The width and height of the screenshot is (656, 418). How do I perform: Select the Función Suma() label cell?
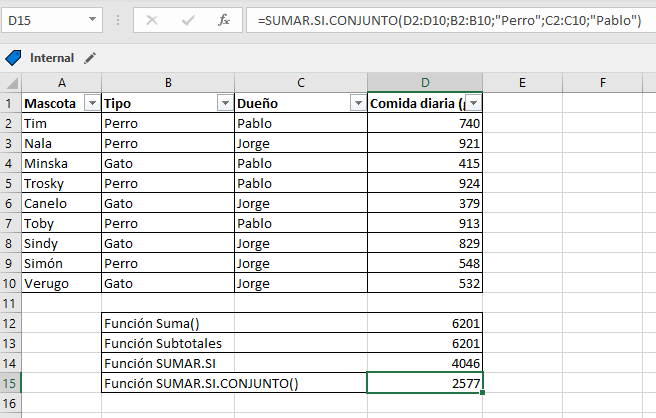[168, 323]
